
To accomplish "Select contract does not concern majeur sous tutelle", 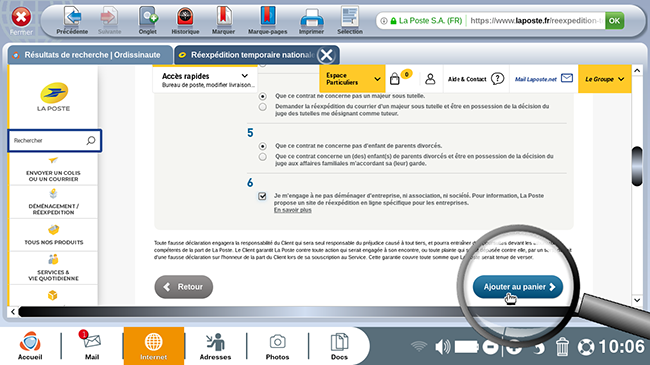I will [262, 96].
